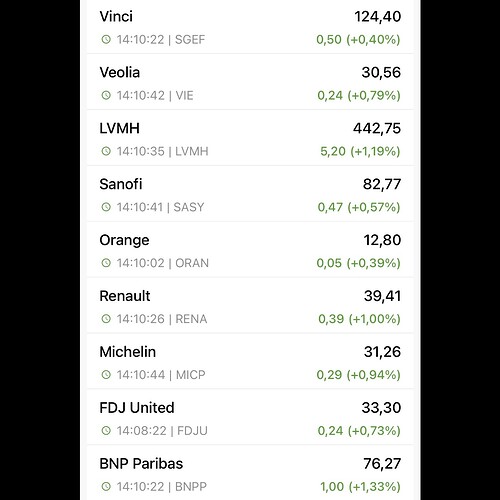
Task: Click the SGEF ticker symbol text
Action: 190,40
